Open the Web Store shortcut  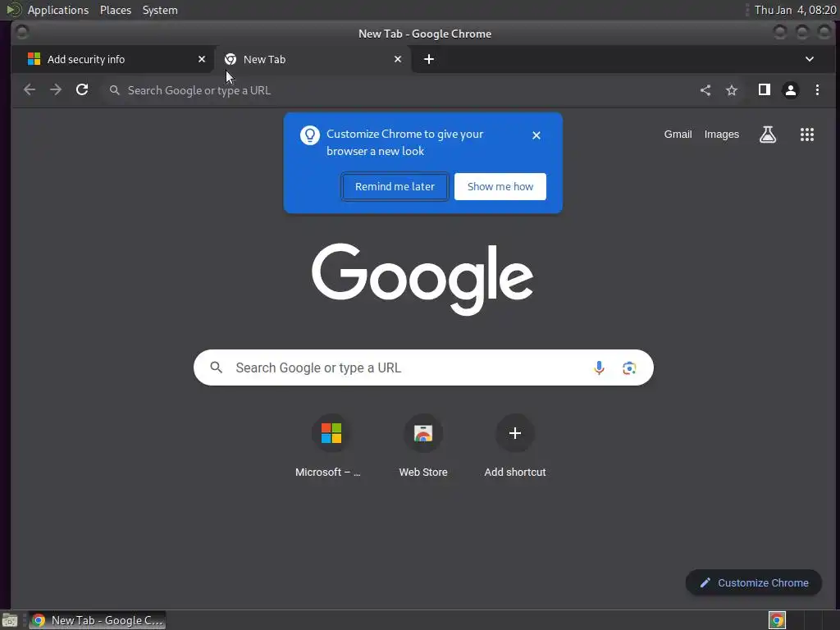(423, 445)
